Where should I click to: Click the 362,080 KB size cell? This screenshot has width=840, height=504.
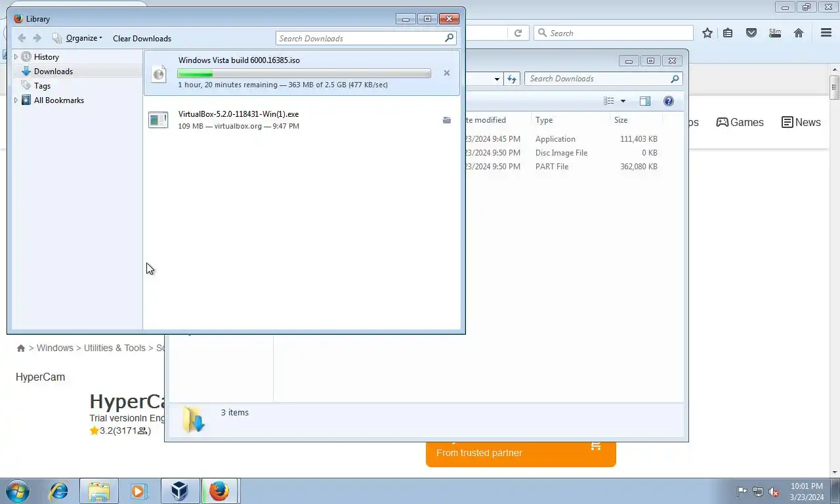tap(639, 167)
